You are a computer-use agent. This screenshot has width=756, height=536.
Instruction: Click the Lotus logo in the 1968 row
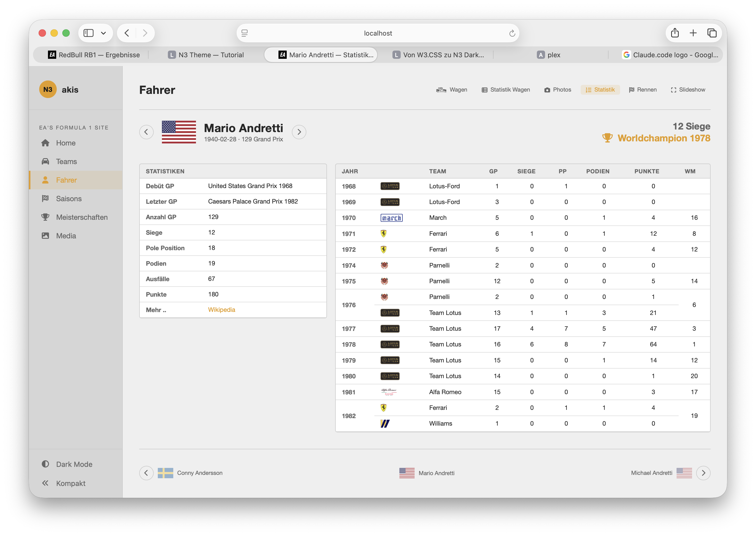point(390,186)
